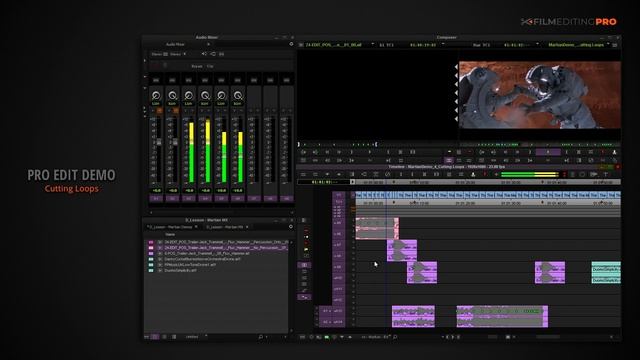The image size is (640, 360).
Task: Select the Audio Mixer tab
Action: pyautogui.click(x=175, y=44)
